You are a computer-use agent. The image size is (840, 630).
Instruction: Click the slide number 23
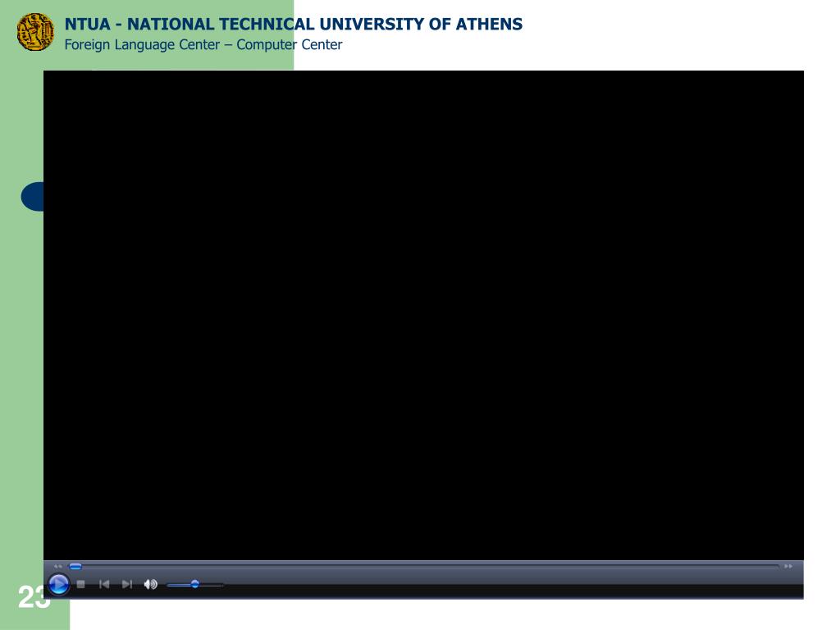click(x=33, y=597)
